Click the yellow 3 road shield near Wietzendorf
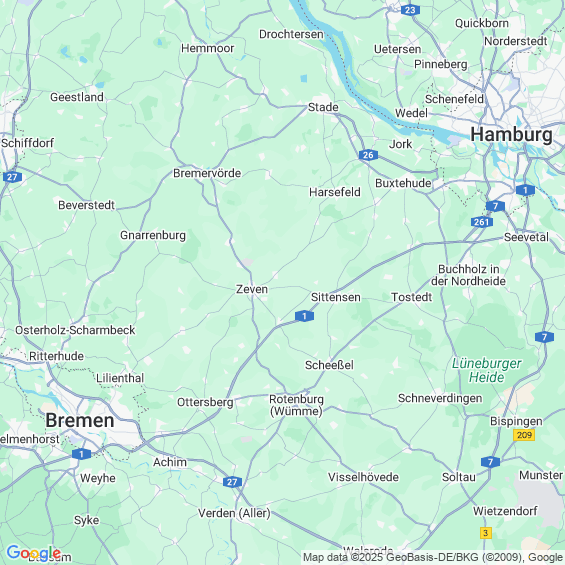This screenshot has width=565, height=565. (x=486, y=533)
